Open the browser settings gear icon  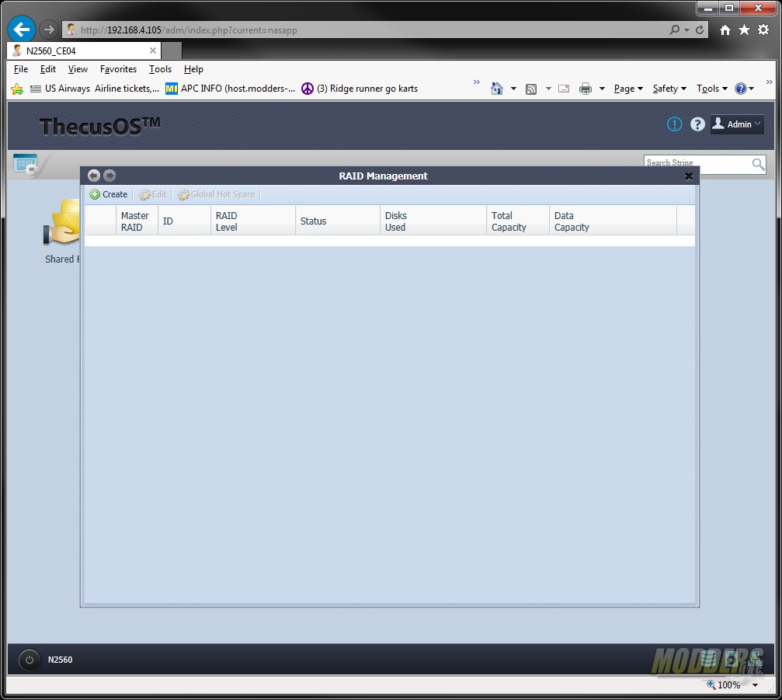coord(763,30)
